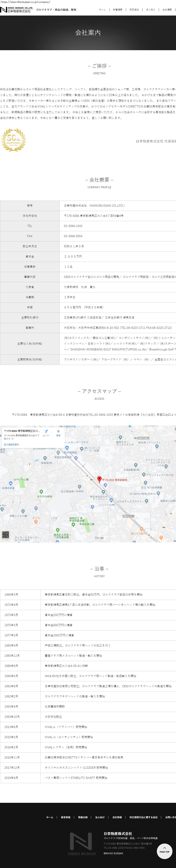Open 会社情報 in the top navigation
This screenshot has height=868, width=176.
coord(167,10)
